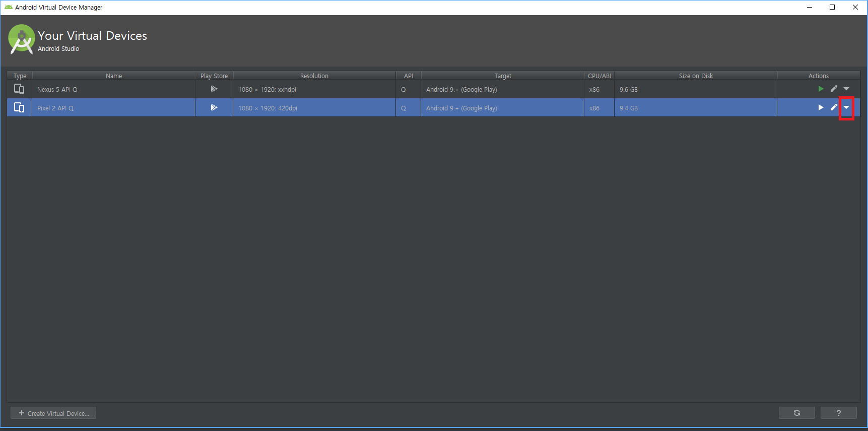Launch the Nexus 5 API Q emulator

coord(821,89)
